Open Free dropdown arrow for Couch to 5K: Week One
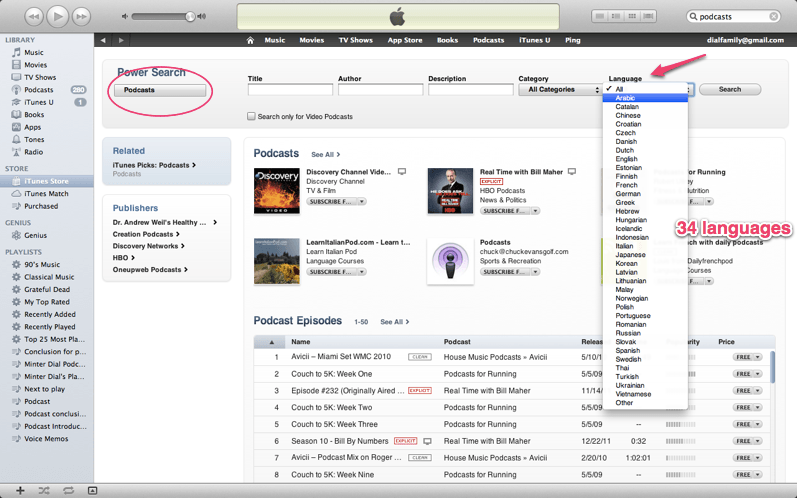This screenshot has width=797, height=498. (x=757, y=374)
